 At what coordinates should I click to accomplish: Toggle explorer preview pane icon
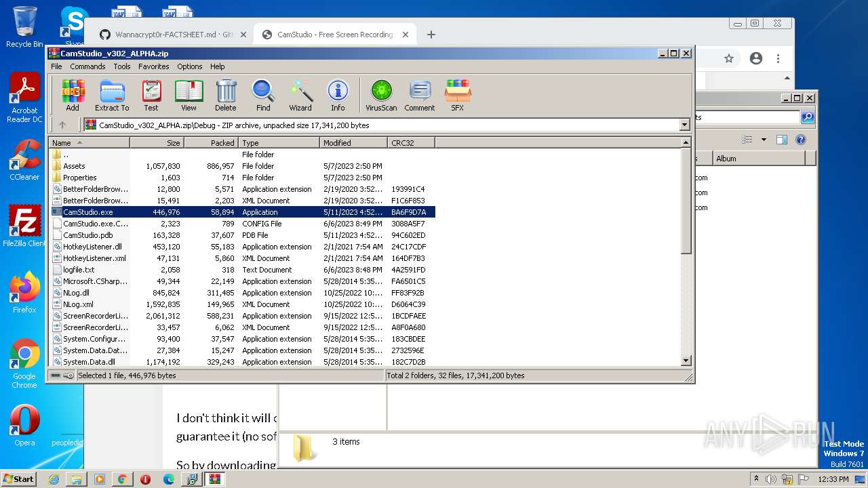tap(782, 140)
